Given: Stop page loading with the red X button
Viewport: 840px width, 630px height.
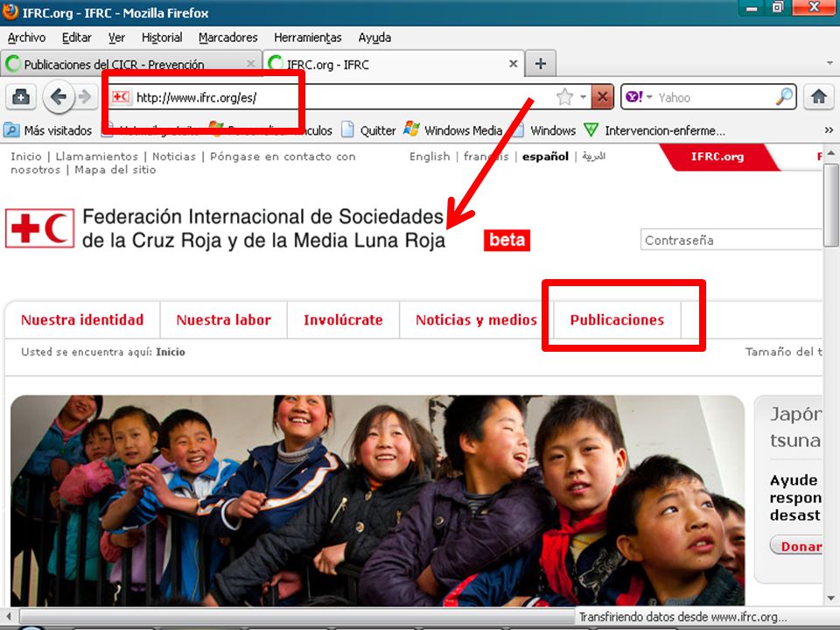Looking at the screenshot, I should [x=603, y=97].
